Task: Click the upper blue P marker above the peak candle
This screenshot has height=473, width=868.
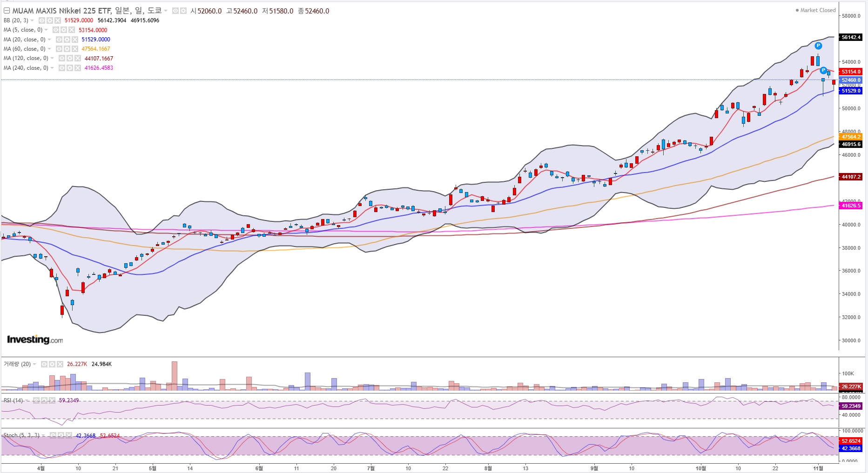Action: click(x=818, y=46)
